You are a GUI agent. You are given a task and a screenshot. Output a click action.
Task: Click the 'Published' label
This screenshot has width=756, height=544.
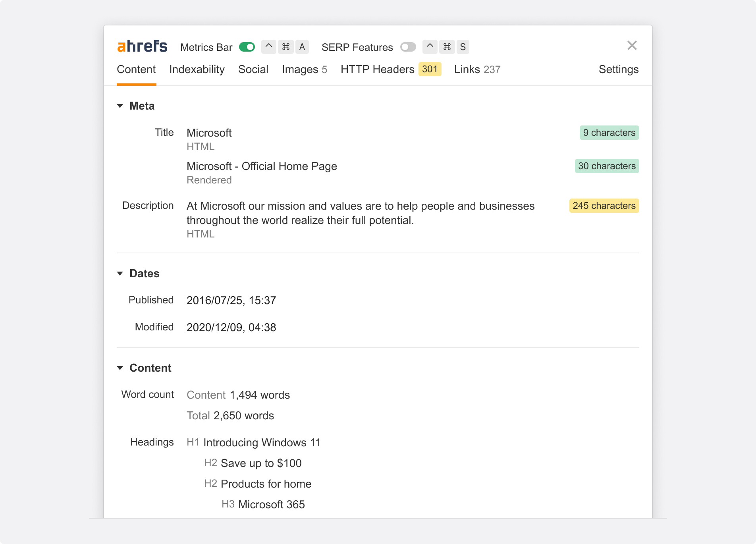[x=151, y=300]
